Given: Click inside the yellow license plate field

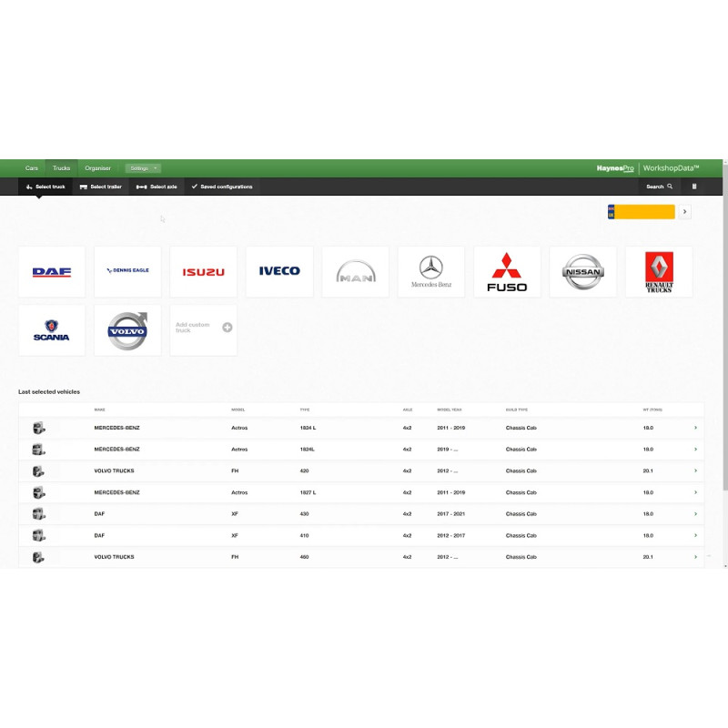Looking at the screenshot, I should pyautogui.click(x=642, y=210).
